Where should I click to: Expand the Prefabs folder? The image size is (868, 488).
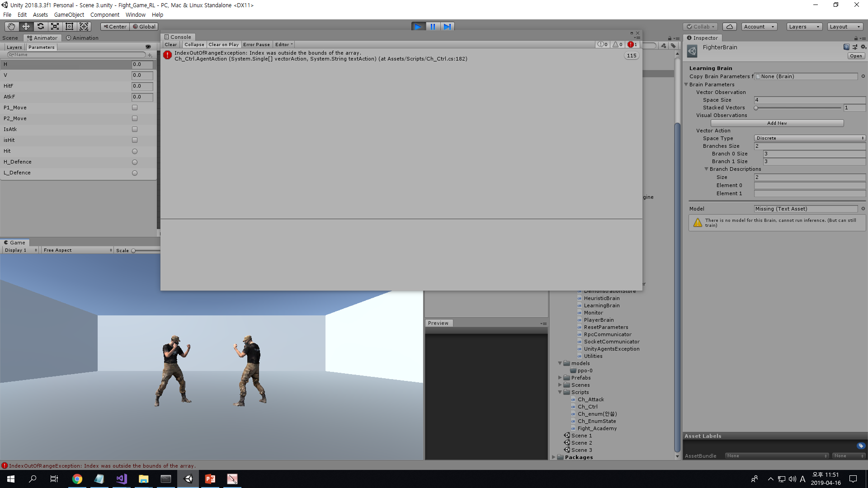pyautogui.click(x=560, y=378)
